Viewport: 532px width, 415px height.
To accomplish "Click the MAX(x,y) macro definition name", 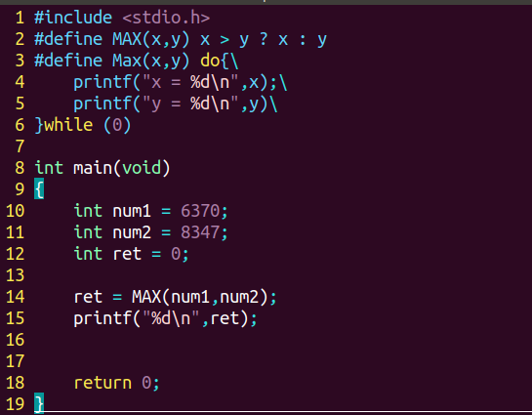I will tap(151, 39).
